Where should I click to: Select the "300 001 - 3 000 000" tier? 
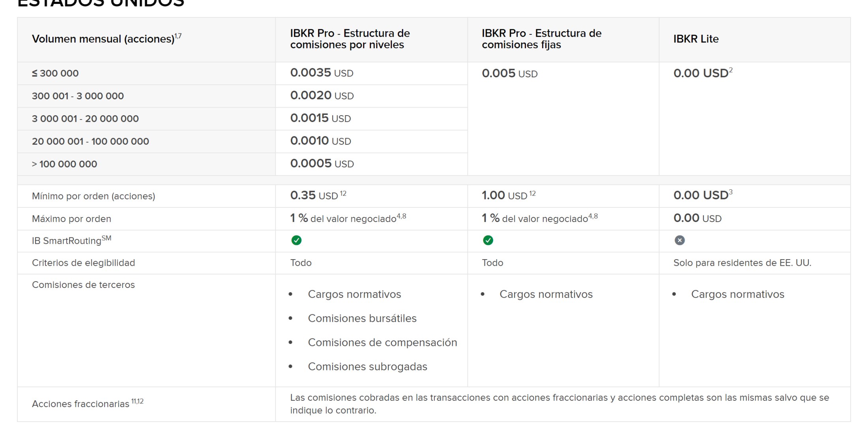tap(78, 96)
